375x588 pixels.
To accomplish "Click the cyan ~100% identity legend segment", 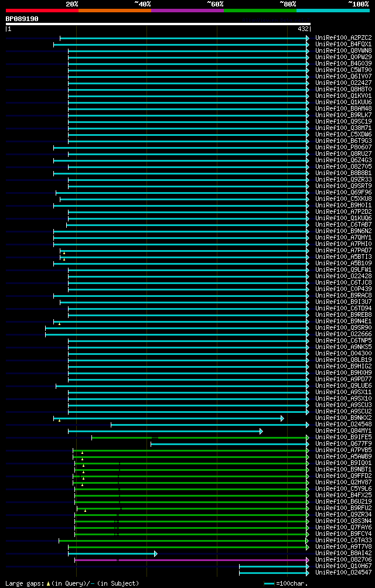I will pos(333,11).
